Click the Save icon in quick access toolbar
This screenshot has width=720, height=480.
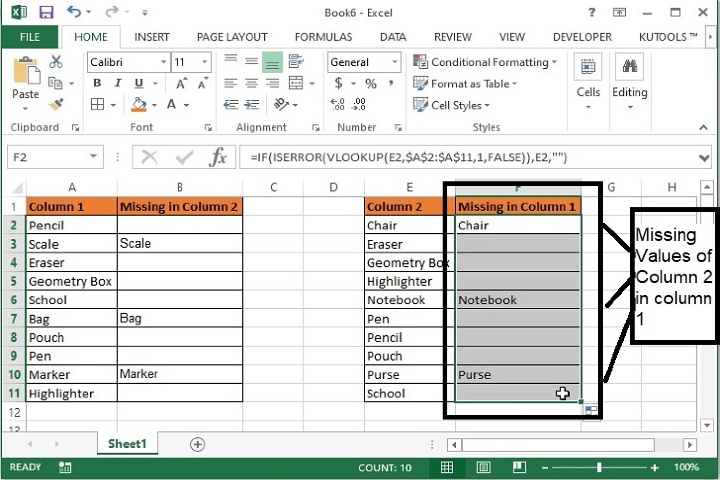(x=46, y=12)
